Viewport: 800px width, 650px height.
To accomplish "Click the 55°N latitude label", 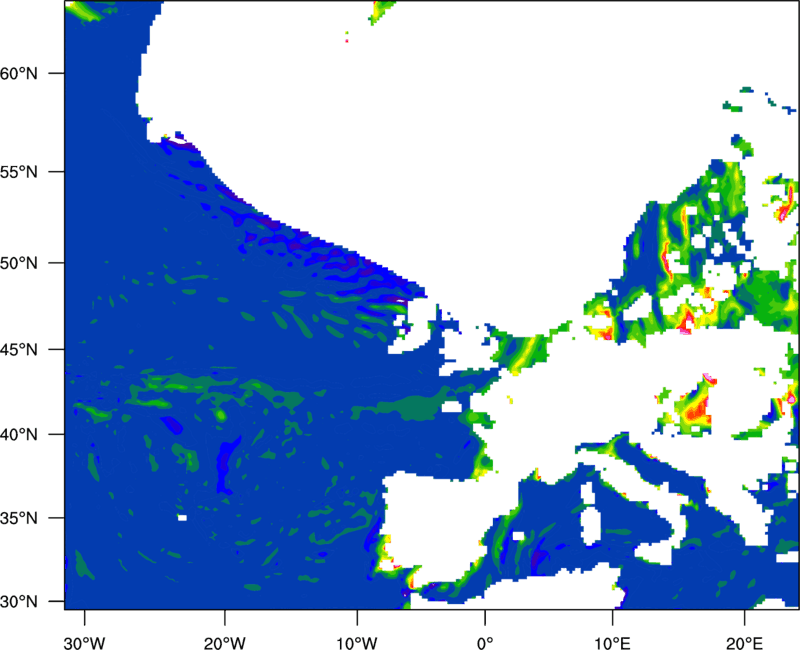I will tap(19, 172).
